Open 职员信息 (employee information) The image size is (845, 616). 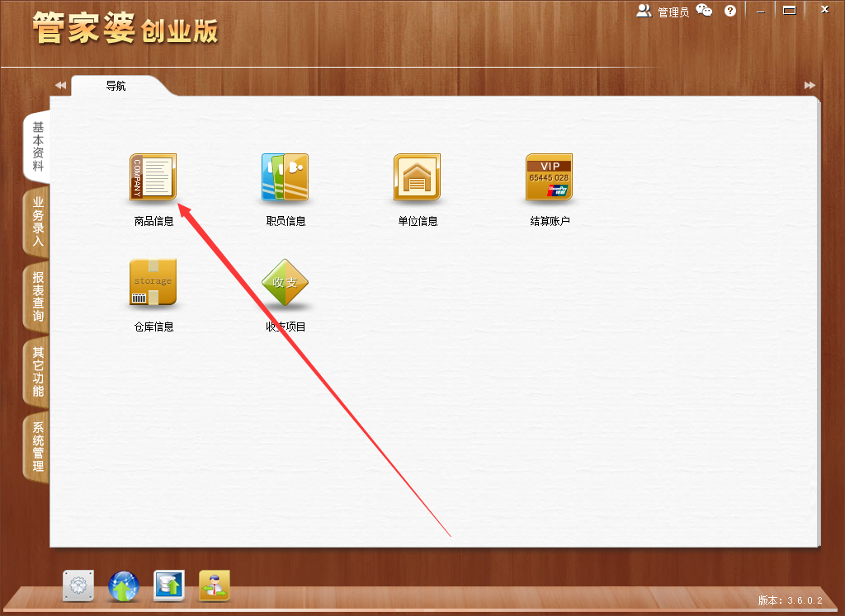click(285, 177)
